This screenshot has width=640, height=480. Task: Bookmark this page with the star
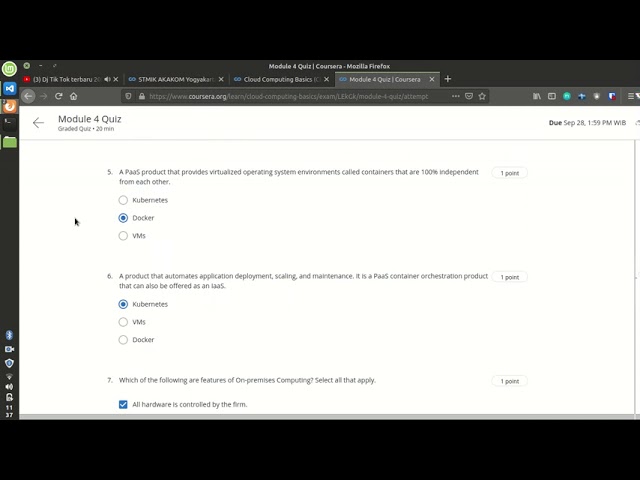click(x=482, y=96)
